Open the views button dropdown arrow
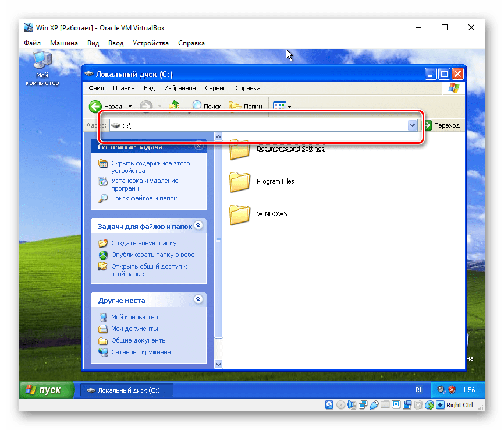Viewport: 504px width, 430px height. point(290,107)
